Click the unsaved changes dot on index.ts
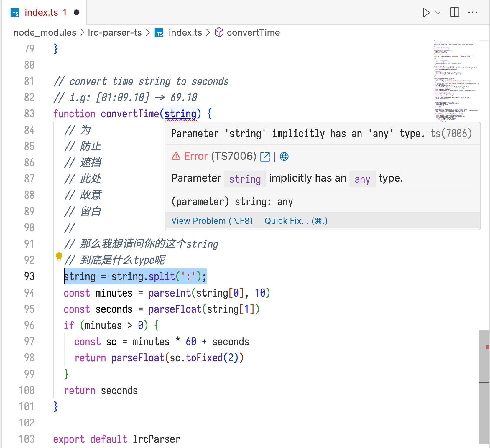 click(x=77, y=12)
